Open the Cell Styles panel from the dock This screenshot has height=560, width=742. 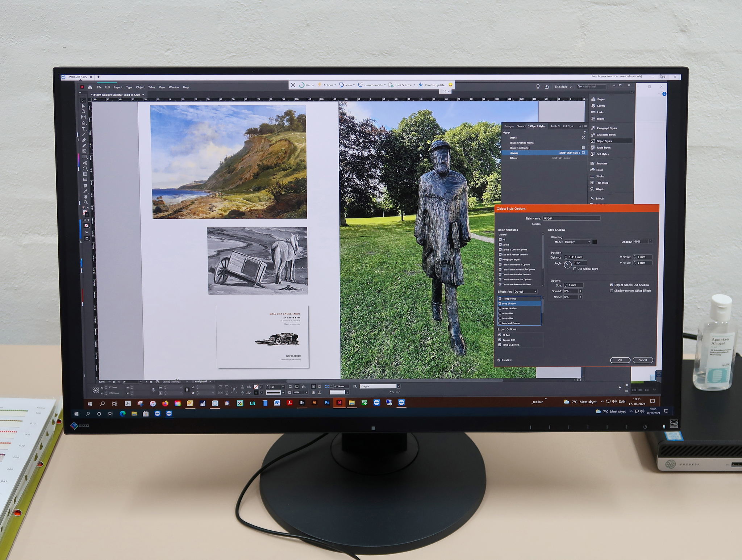tap(600, 154)
